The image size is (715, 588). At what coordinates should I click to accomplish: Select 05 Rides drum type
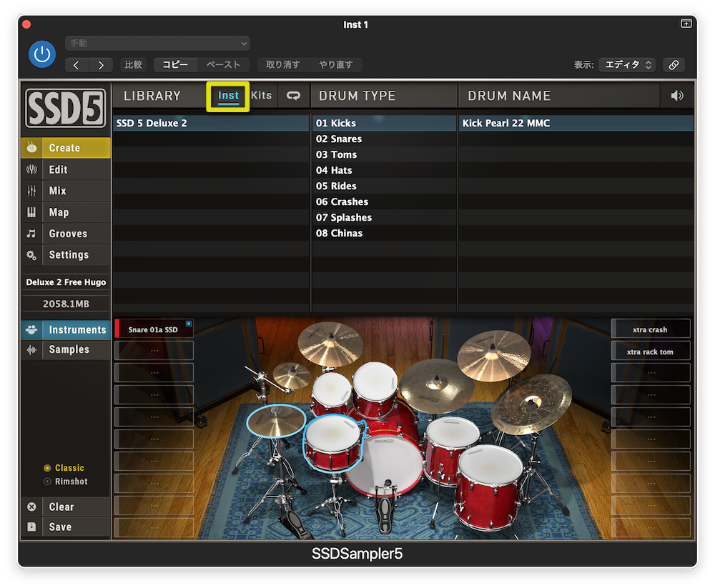coord(383,186)
